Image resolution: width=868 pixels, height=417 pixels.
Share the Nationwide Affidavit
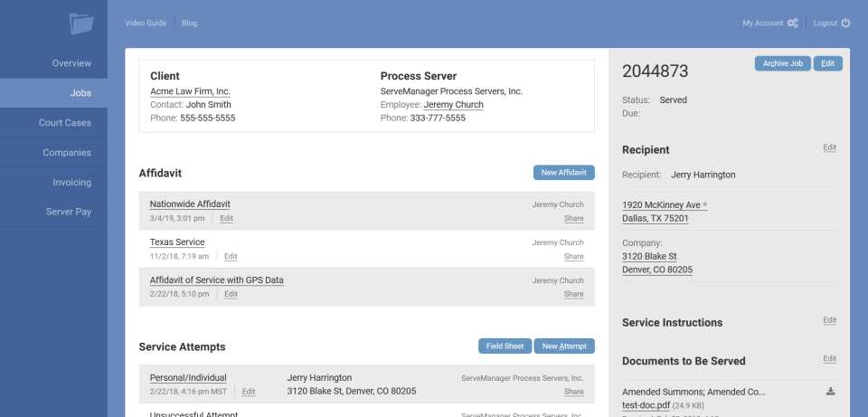(573, 218)
